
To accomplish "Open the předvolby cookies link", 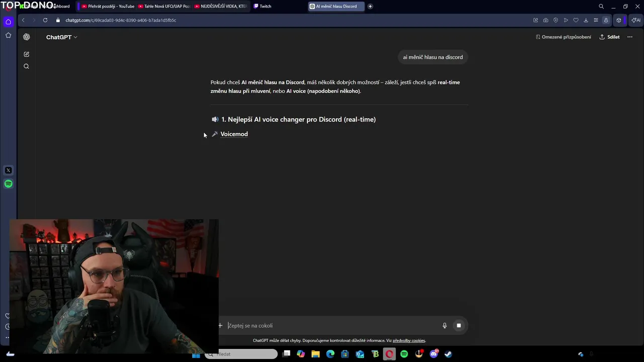I will click(409, 340).
